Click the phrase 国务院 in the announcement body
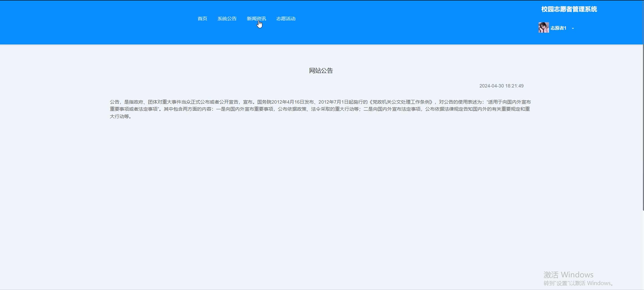 264,102
